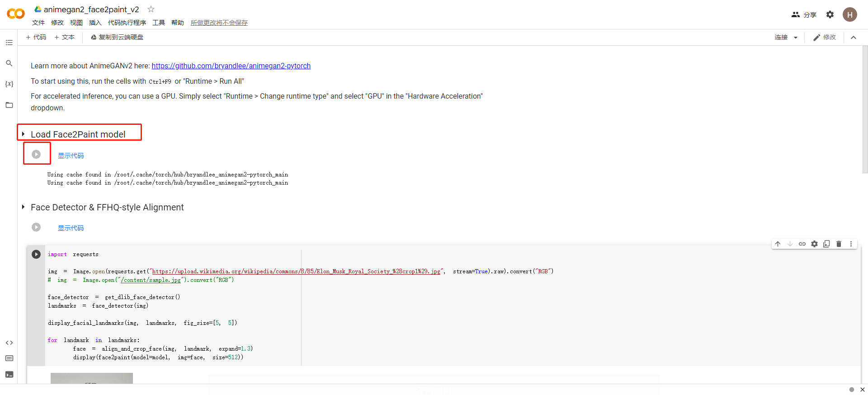Open the table of contents sidebar panel
Image resolution: width=868 pixels, height=395 pixels.
click(9, 43)
